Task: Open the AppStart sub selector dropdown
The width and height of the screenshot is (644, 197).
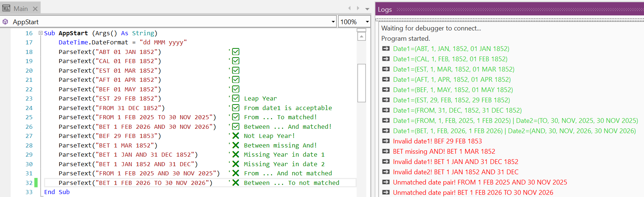Action: 333,22
